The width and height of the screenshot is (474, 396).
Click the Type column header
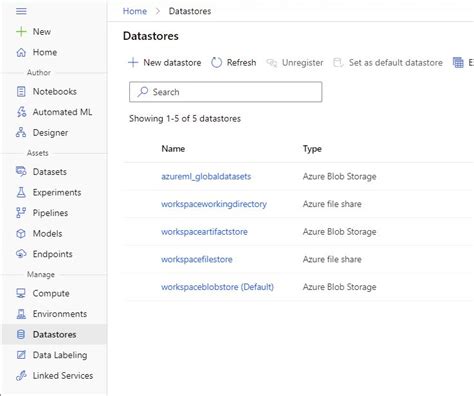[x=312, y=149]
